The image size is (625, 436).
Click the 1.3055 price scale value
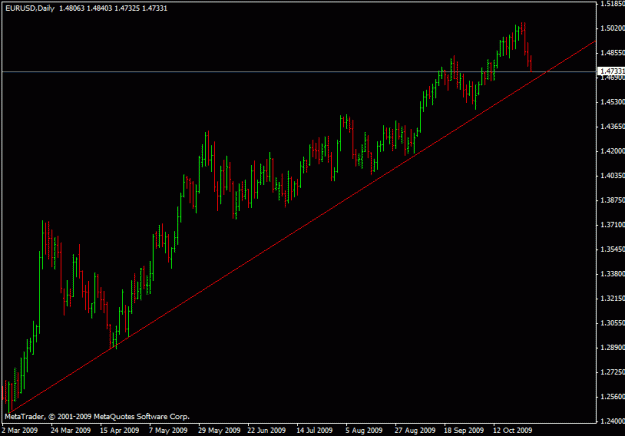612,323
